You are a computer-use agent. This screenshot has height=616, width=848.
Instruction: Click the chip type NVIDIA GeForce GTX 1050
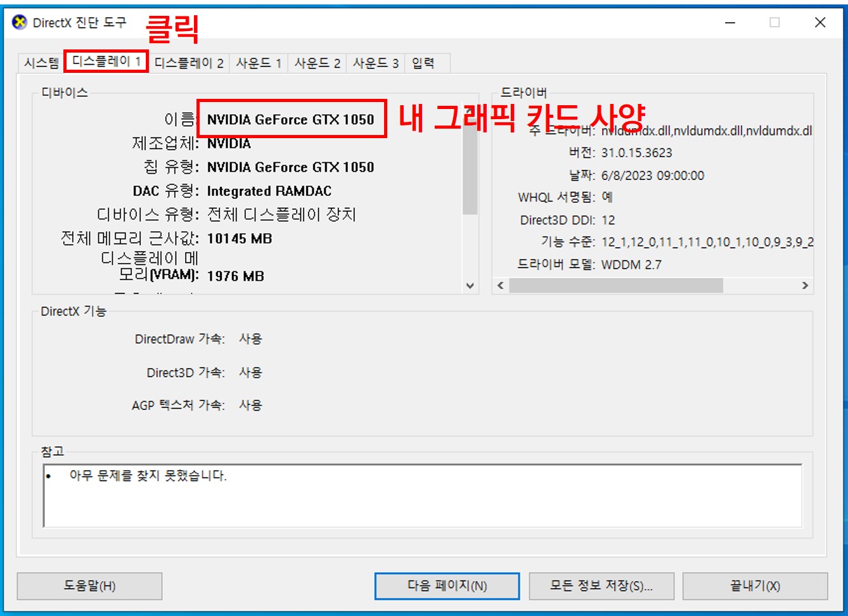[291, 167]
